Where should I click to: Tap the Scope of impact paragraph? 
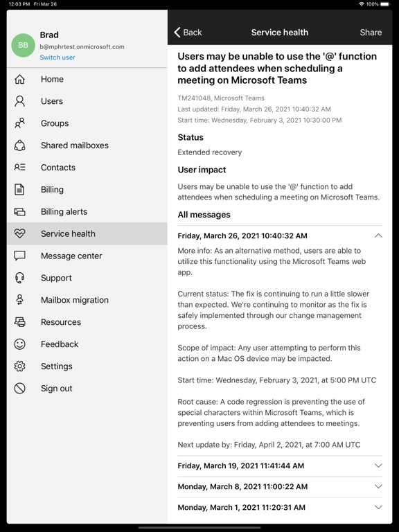[269, 353]
